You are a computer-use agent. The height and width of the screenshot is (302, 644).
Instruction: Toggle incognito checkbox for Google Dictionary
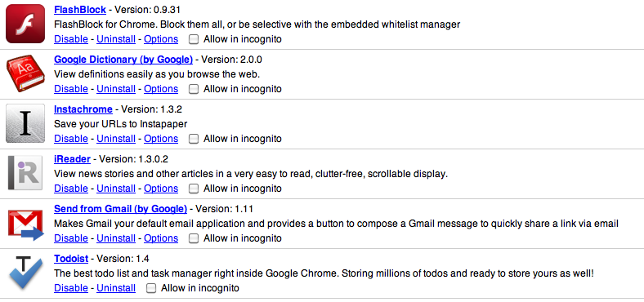[194, 89]
